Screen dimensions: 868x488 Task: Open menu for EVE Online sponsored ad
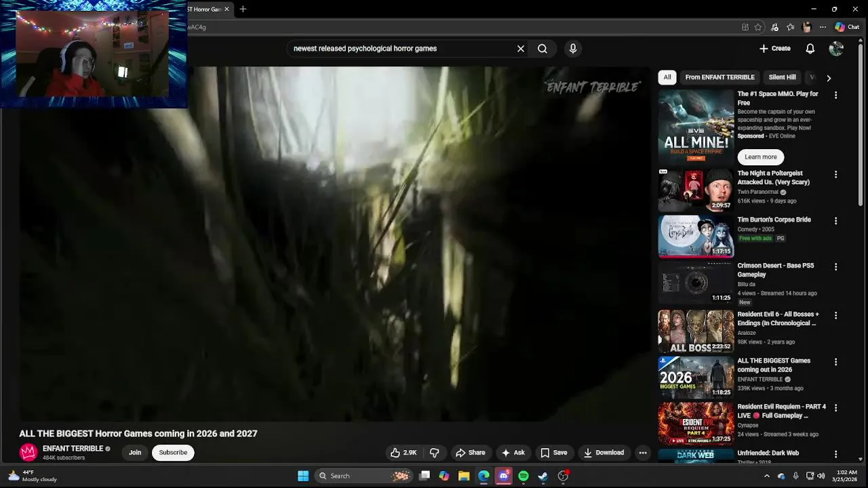(835, 96)
